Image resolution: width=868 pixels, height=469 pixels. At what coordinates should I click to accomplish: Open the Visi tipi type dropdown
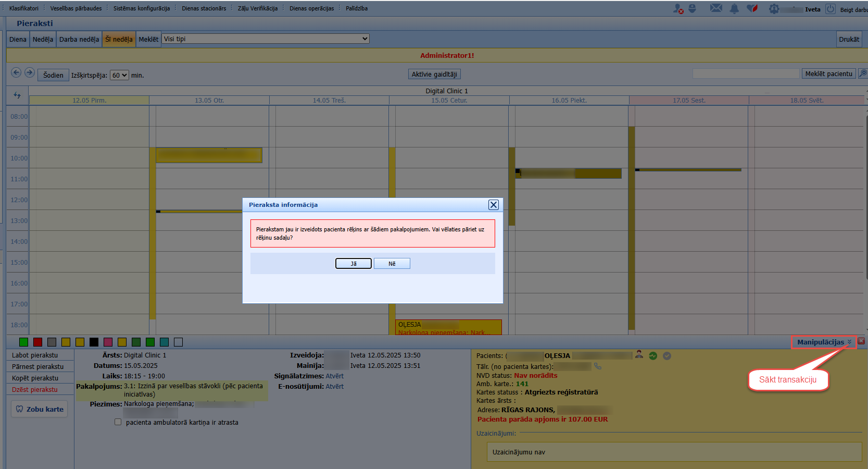[x=266, y=39]
